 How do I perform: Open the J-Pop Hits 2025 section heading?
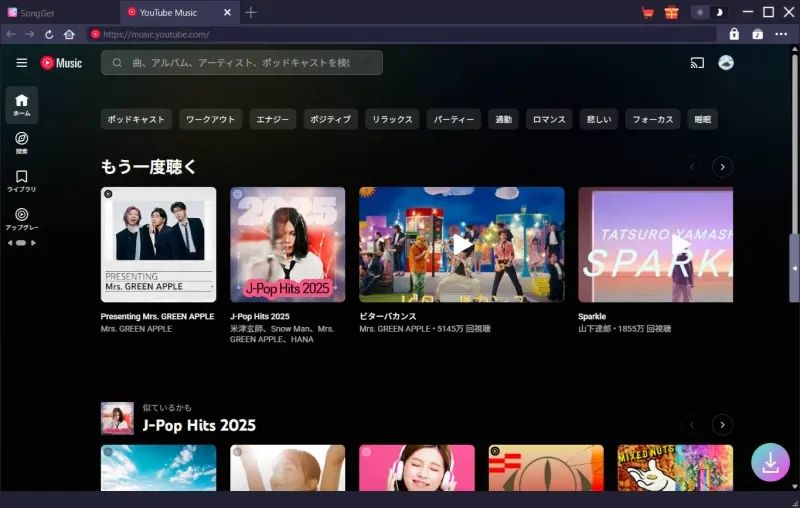pos(199,425)
